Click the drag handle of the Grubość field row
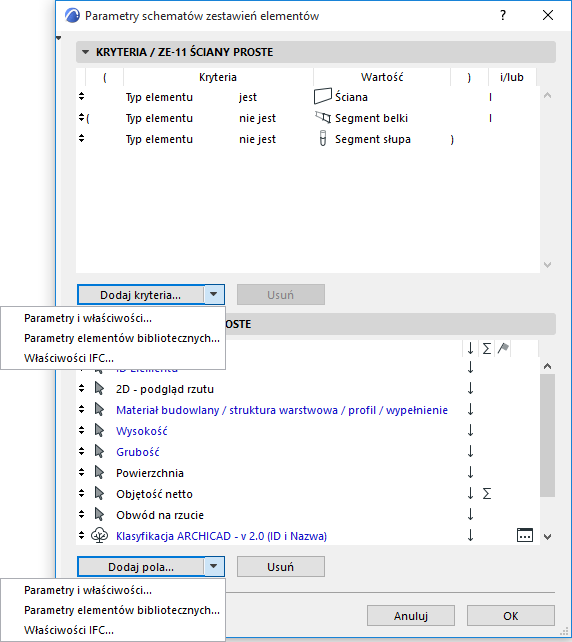 tap(81, 451)
